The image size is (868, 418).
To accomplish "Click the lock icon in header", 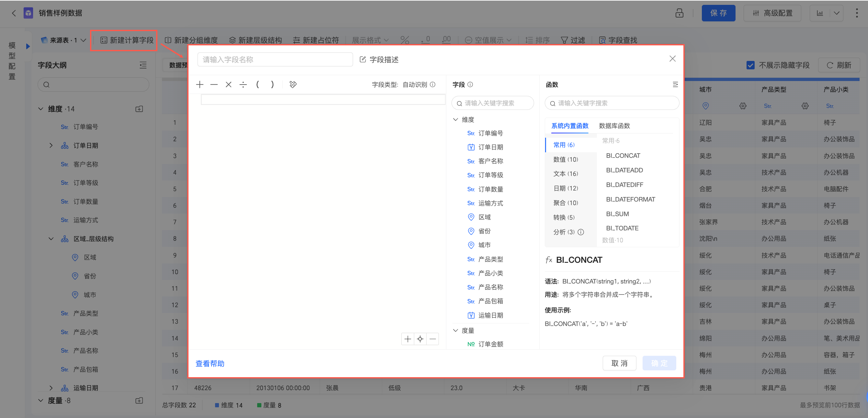I will pos(679,13).
